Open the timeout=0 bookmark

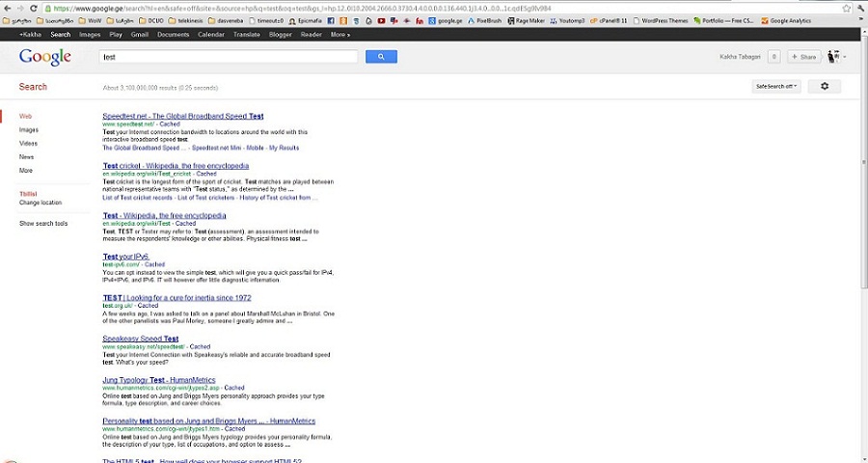pyautogui.click(x=266, y=21)
